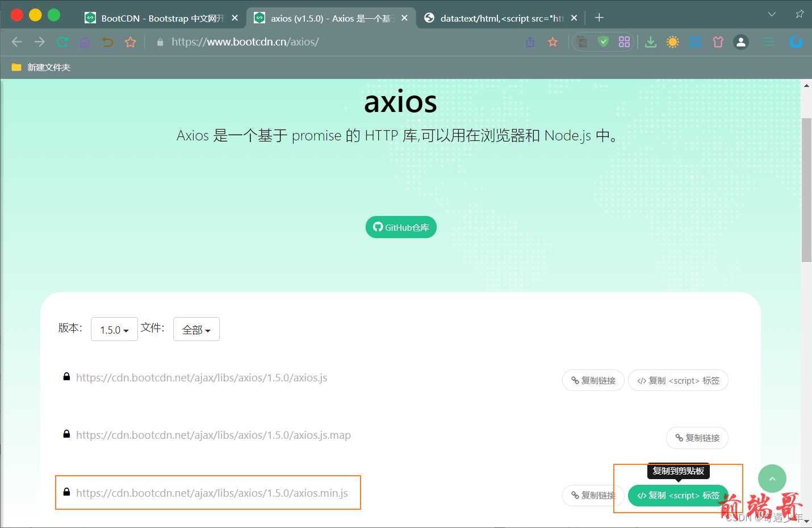Switch to the BootCDN Bootstrap tab
This screenshot has width=812, height=528.
(x=162, y=18)
